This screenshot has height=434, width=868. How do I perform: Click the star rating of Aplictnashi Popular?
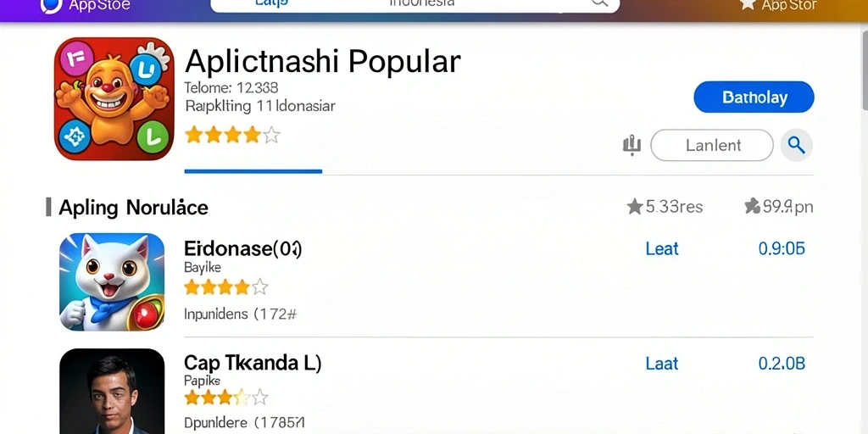[x=232, y=135]
